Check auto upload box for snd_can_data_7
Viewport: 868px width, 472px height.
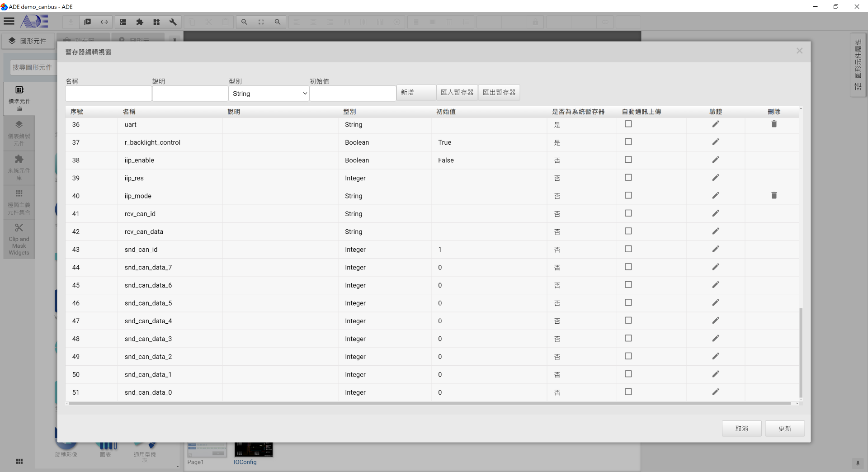(628, 267)
